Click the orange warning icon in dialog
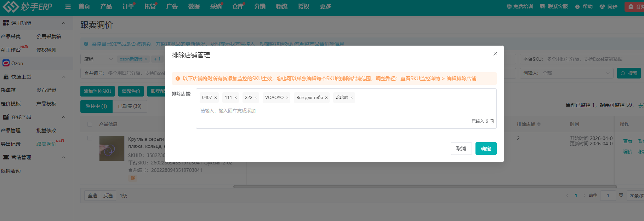Viewport: 644px width, 221px height. coord(178,78)
